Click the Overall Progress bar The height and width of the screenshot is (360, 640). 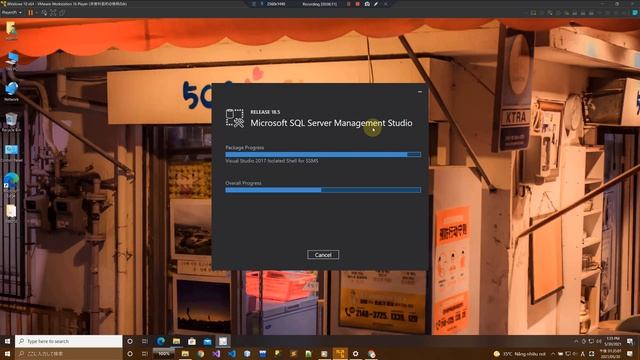[x=323, y=190]
